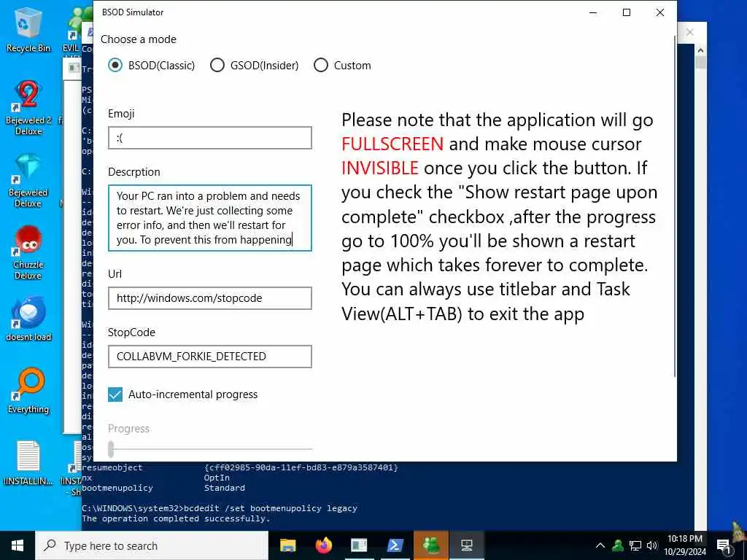
Task: Click the Emoji input field
Action: [210, 138]
